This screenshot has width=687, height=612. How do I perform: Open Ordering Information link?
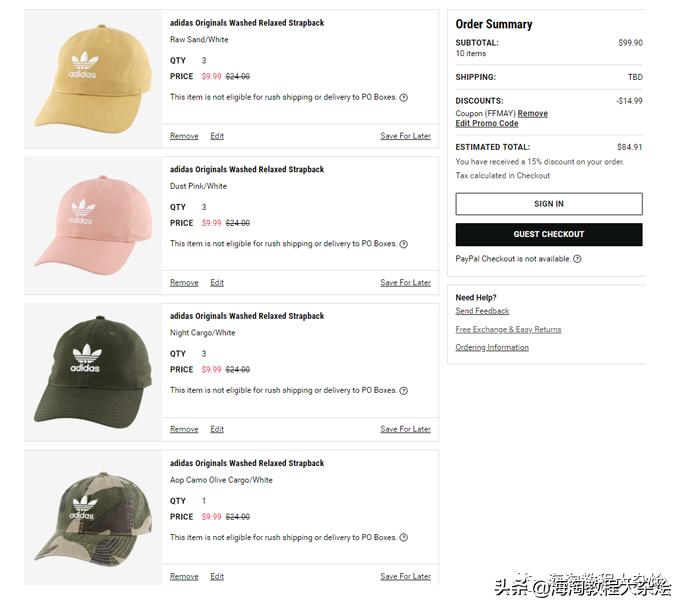(x=492, y=347)
